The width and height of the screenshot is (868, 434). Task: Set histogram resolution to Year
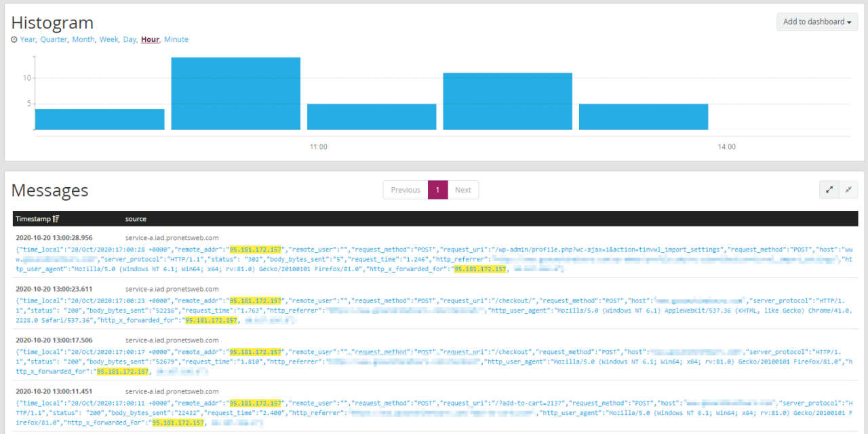[x=27, y=40]
